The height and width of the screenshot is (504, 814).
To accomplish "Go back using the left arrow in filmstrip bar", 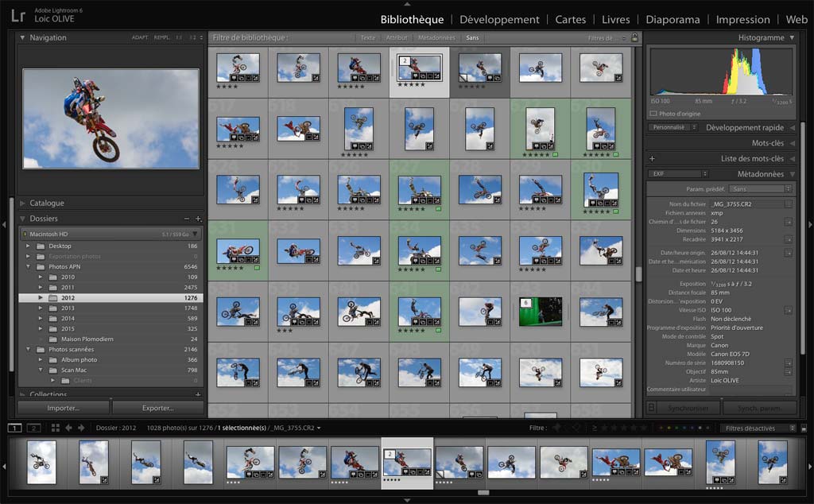I will pyautogui.click(x=68, y=428).
